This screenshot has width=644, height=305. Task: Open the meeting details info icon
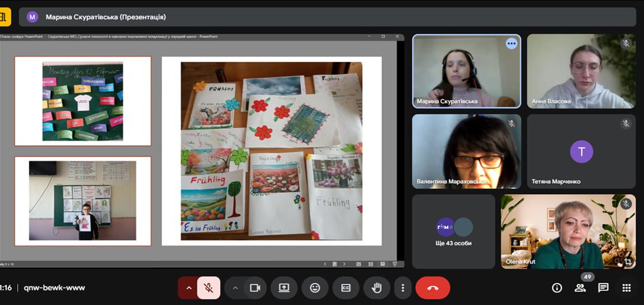[557, 288]
